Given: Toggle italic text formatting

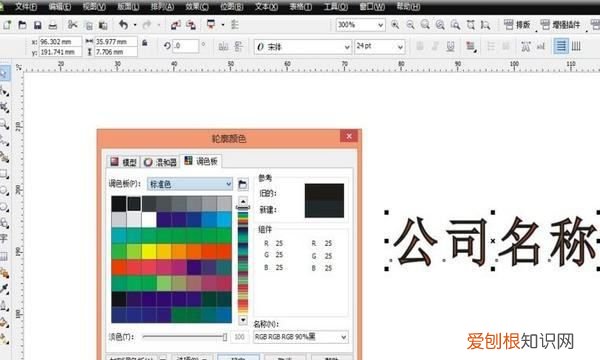Looking at the screenshot, I should point(435,47).
